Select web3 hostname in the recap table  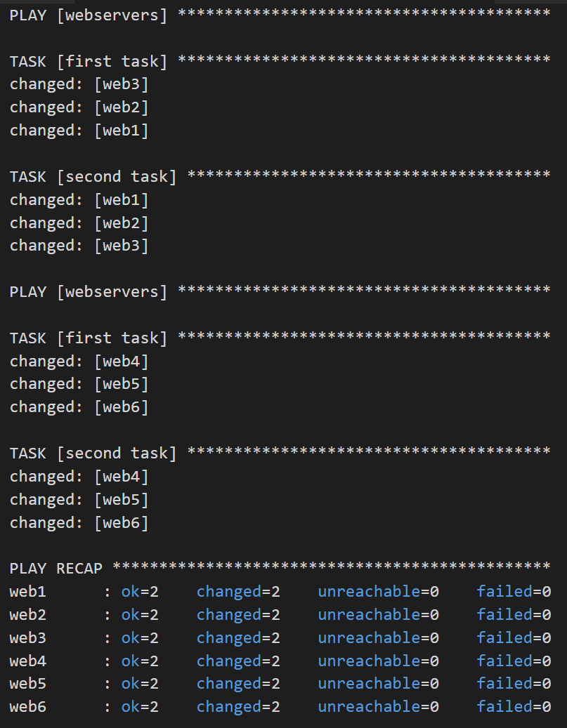point(28,638)
